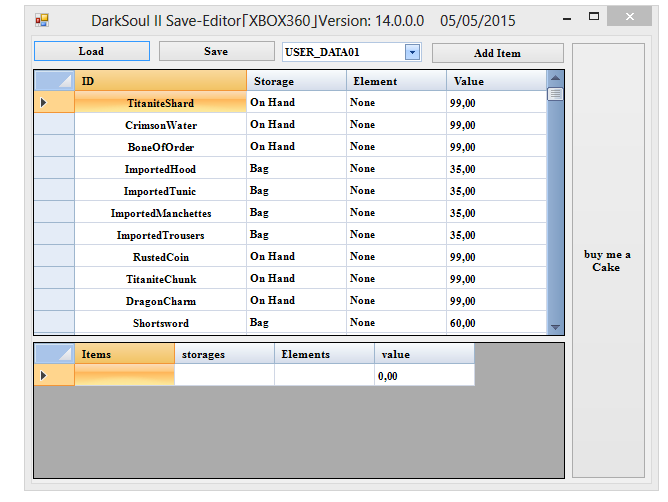Open the USER_DATA01 dropdown

(412, 52)
